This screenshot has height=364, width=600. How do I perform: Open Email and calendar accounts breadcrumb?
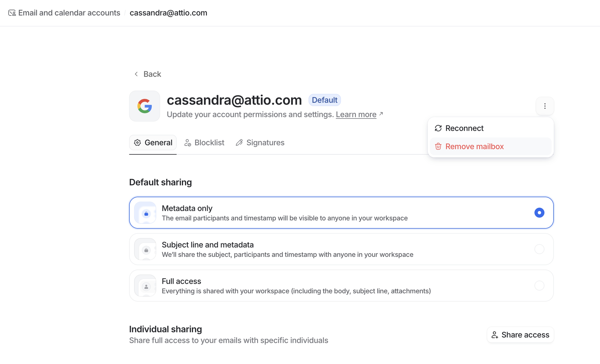pyautogui.click(x=69, y=13)
